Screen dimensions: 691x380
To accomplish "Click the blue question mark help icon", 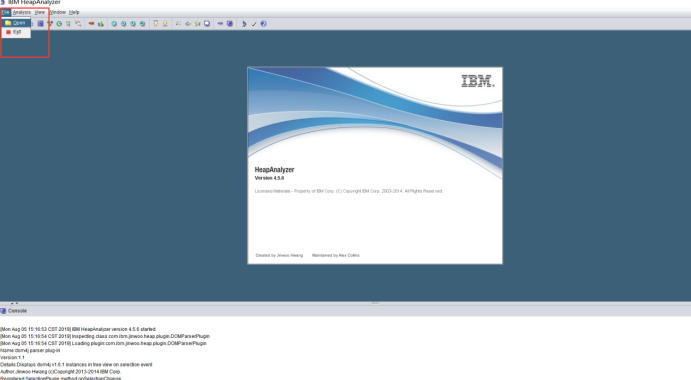I will click(264, 24).
